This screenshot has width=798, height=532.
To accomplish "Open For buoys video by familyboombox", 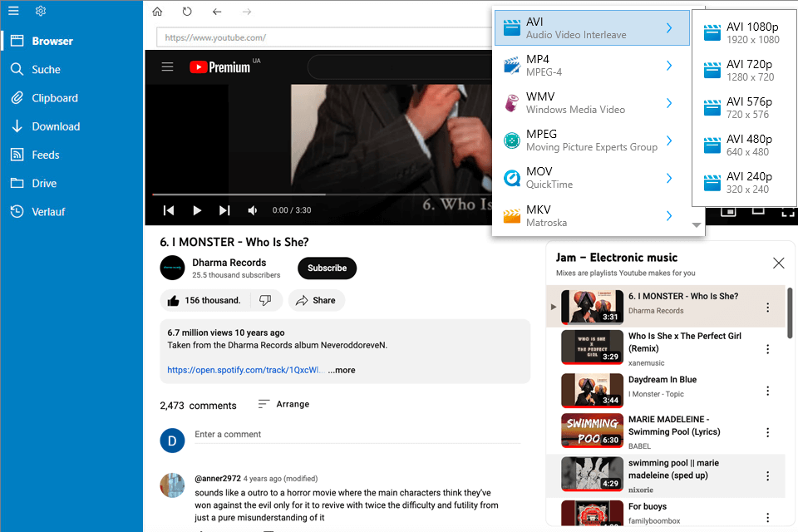I will 666,514.
